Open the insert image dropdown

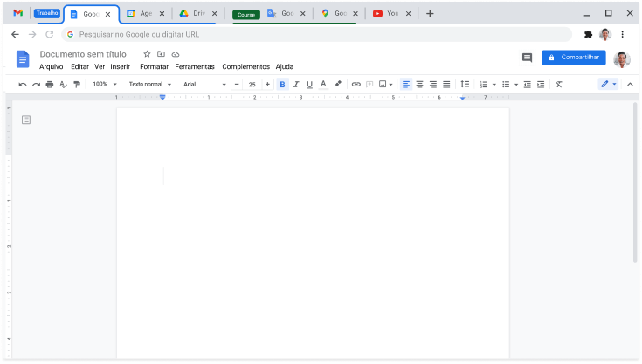point(385,85)
